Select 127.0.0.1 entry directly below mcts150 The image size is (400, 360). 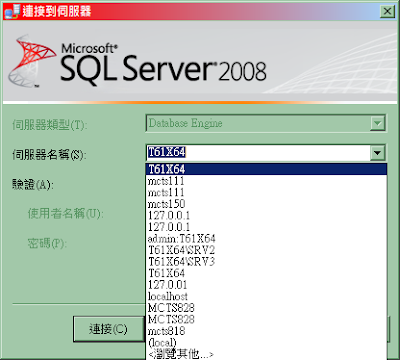266,215
